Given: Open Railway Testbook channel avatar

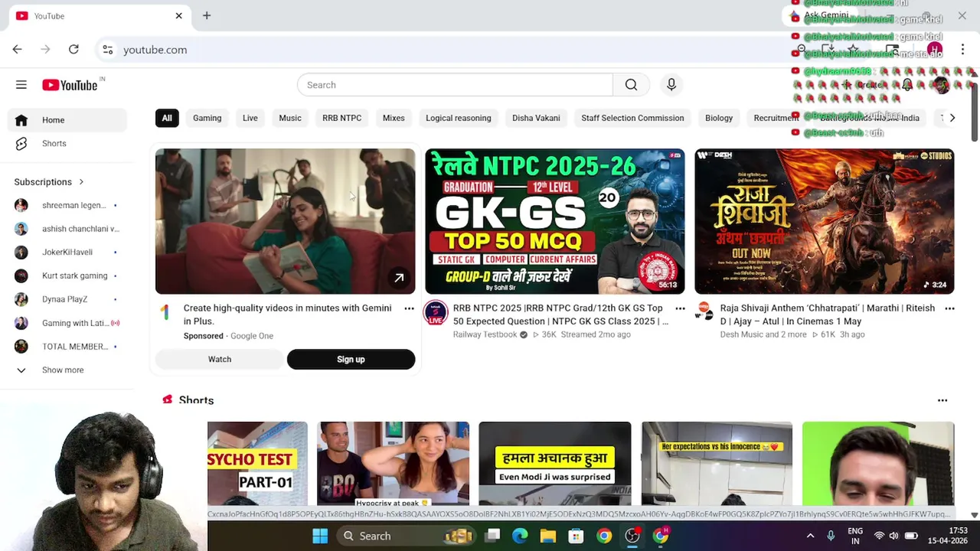Looking at the screenshot, I should (x=436, y=312).
